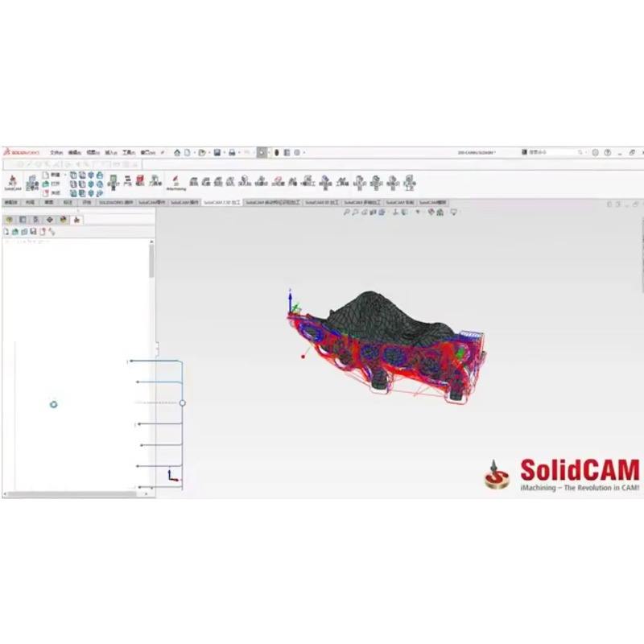Switch to the SOLIDWORKS 插件 tab
The height and width of the screenshot is (644, 644).
(116, 203)
